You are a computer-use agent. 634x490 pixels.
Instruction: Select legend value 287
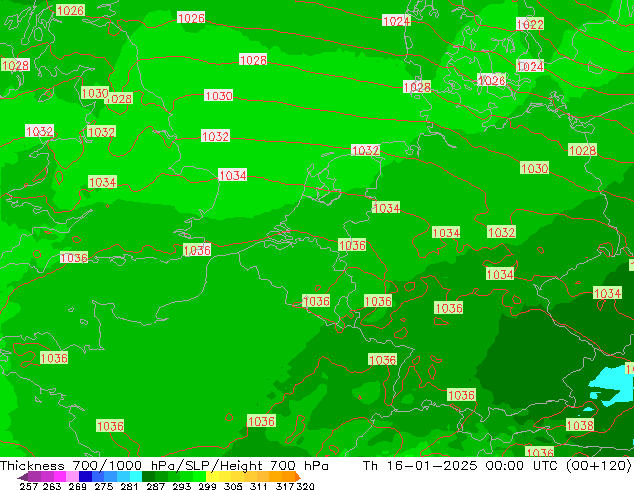155,486
